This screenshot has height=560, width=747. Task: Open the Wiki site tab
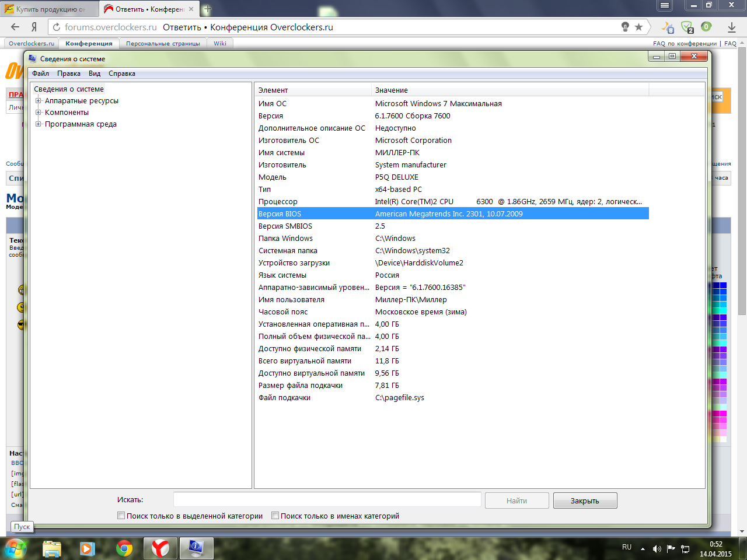click(220, 43)
